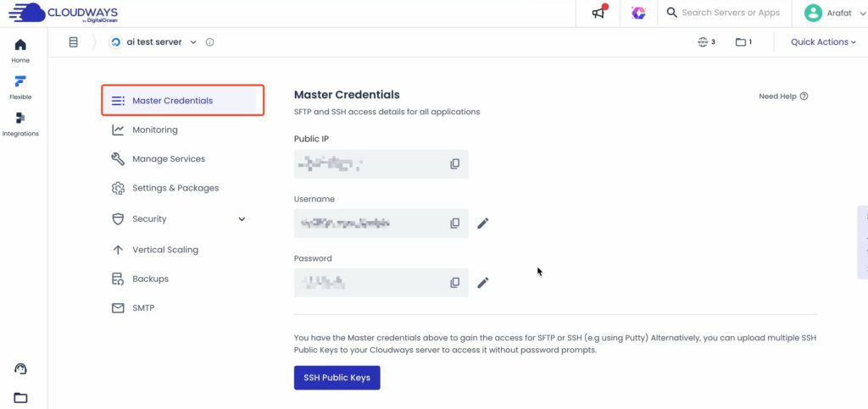This screenshot has height=409, width=868.
Task: Click the SSH Public Keys button
Action: click(337, 378)
